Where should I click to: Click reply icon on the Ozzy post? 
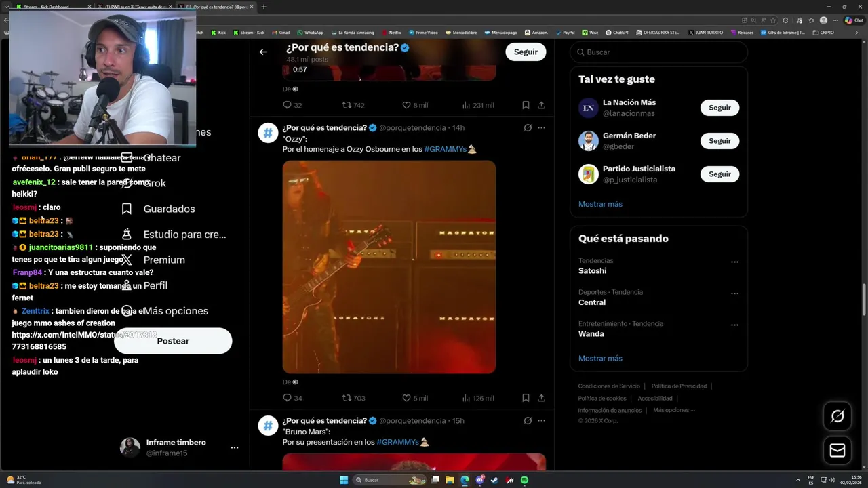click(x=287, y=398)
